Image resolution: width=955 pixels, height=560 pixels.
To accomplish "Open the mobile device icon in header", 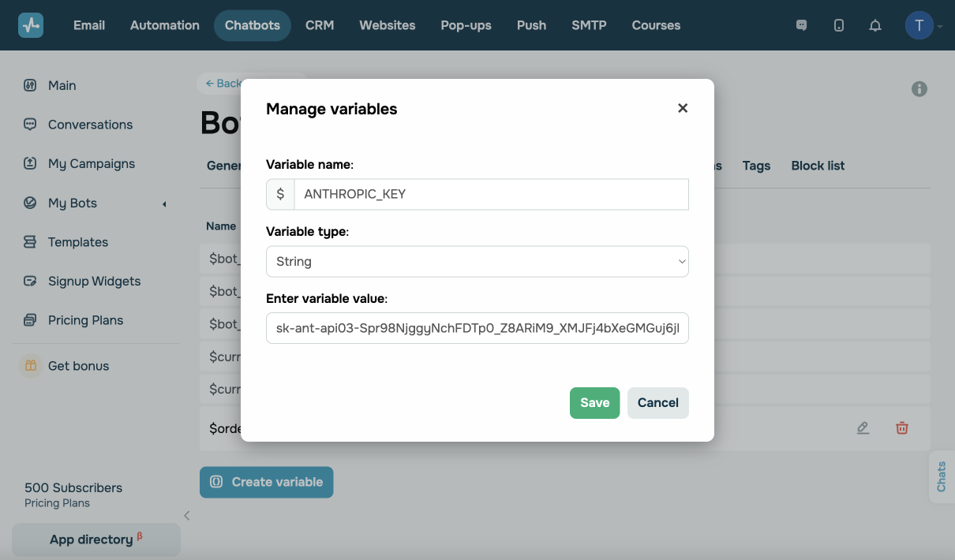I will [x=839, y=25].
